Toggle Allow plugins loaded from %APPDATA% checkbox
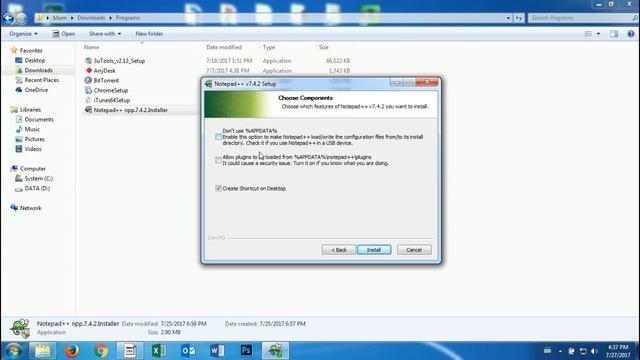Screen dimensions: 640x360 pos(218,160)
